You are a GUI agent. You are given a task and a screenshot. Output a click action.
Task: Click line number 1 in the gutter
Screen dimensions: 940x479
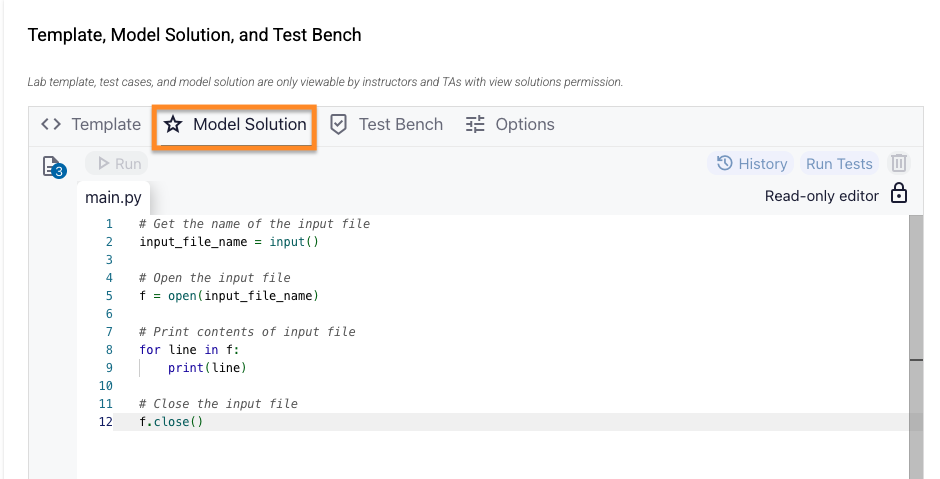pos(108,224)
